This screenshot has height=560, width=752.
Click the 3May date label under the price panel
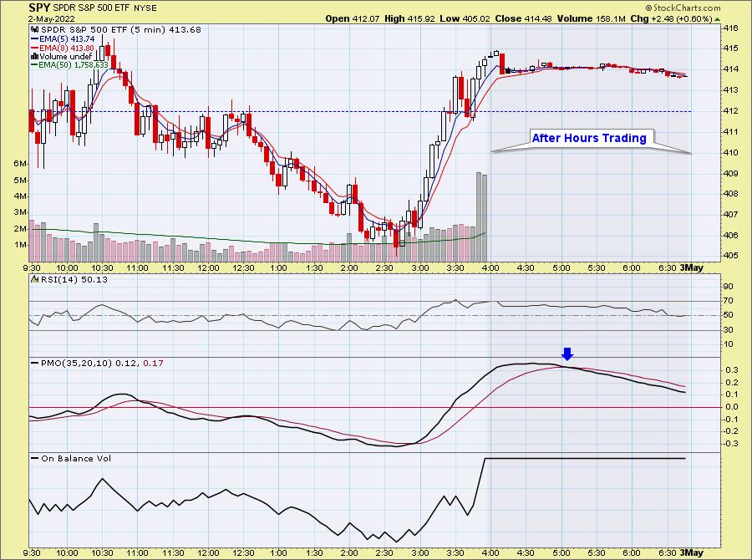click(692, 267)
